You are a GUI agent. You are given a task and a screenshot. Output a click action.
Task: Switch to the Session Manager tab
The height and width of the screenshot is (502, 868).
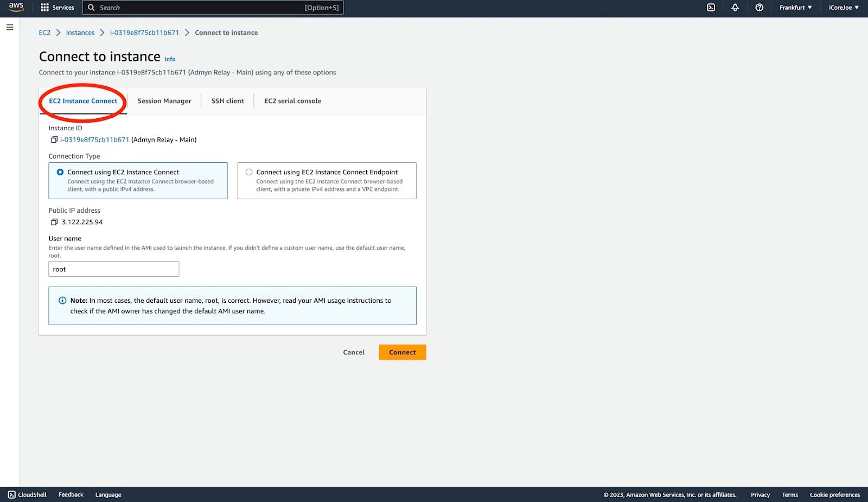coord(164,101)
